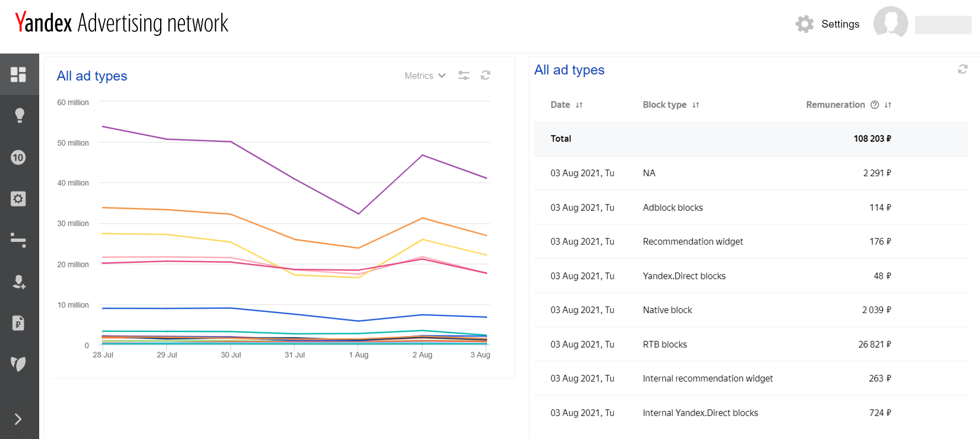
Task: Click the 10 million y-axis label
Action: pos(73,305)
